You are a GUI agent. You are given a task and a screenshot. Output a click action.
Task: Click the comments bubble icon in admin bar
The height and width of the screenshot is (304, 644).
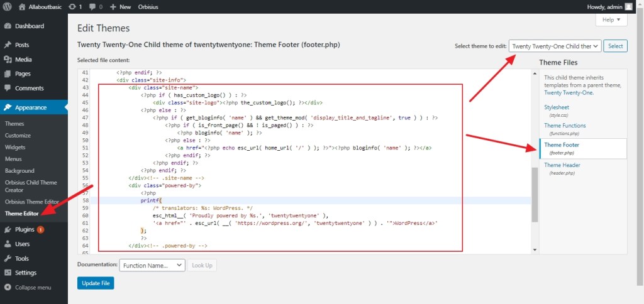point(93,6)
